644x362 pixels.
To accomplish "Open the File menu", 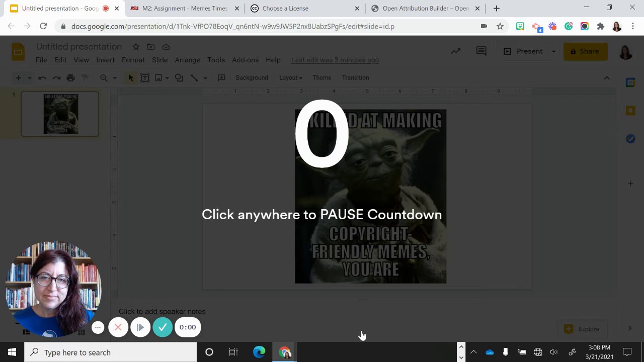I will point(41,60).
